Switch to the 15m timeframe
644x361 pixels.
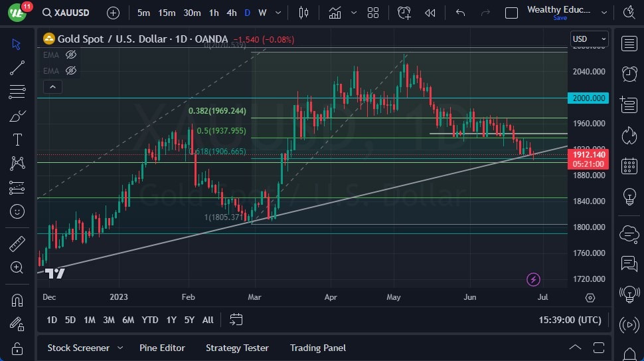point(167,13)
